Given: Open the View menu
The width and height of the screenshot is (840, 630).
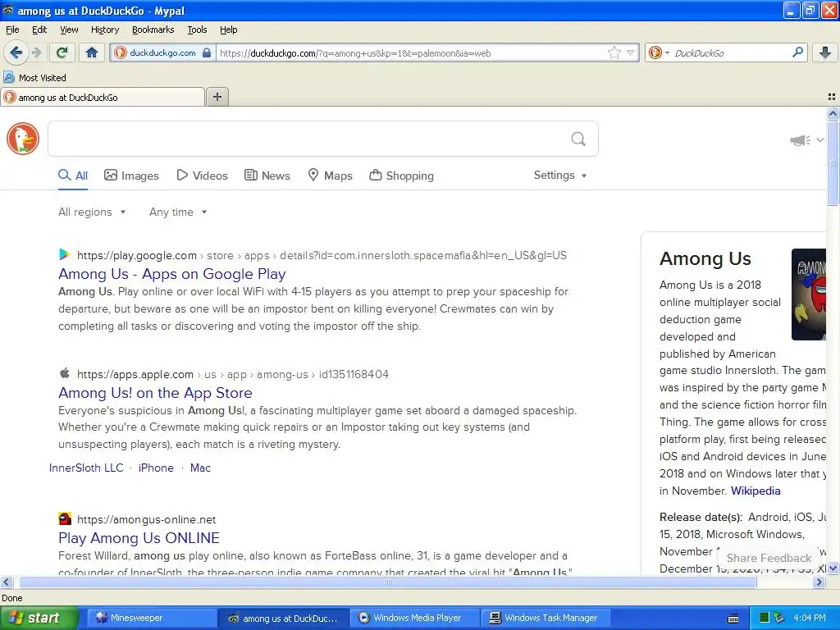Looking at the screenshot, I should point(69,30).
